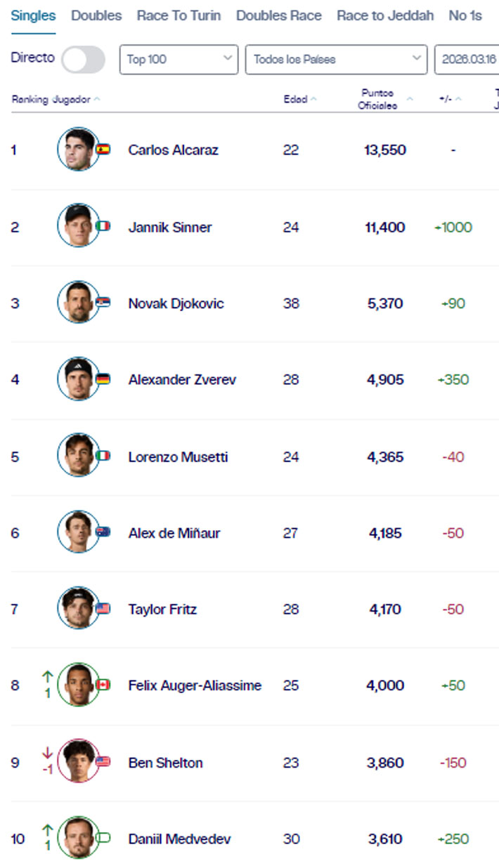Open the Race To Turin tab
This screenshot has height=868, width=499.
[179, 15]
